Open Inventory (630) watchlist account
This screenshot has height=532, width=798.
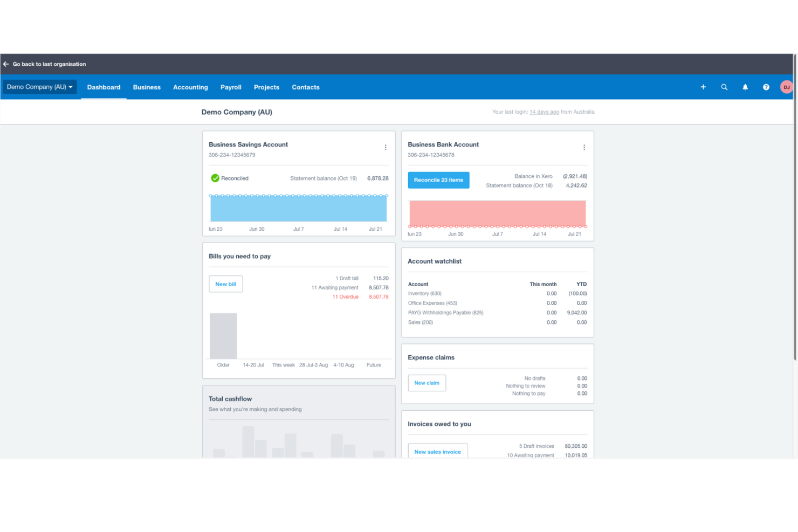pyautogui.click(x=424, y=294)
